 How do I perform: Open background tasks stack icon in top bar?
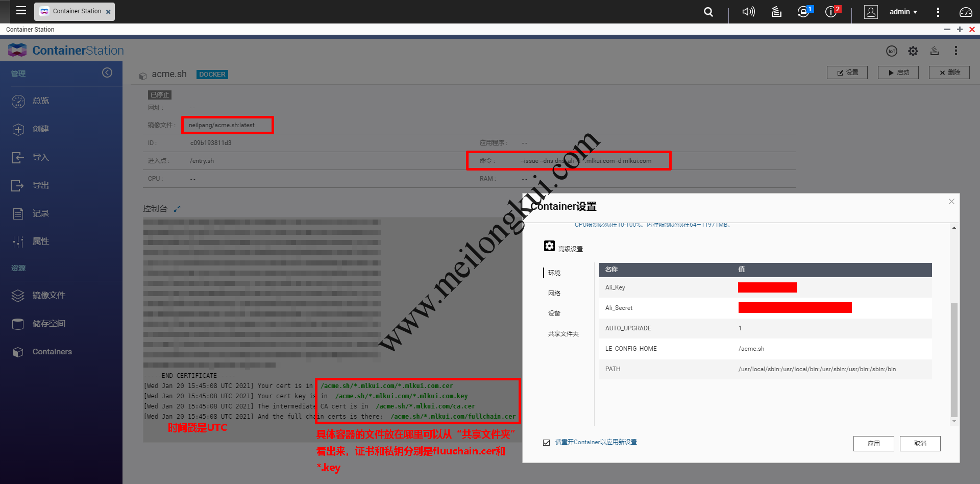click(776, 12)
